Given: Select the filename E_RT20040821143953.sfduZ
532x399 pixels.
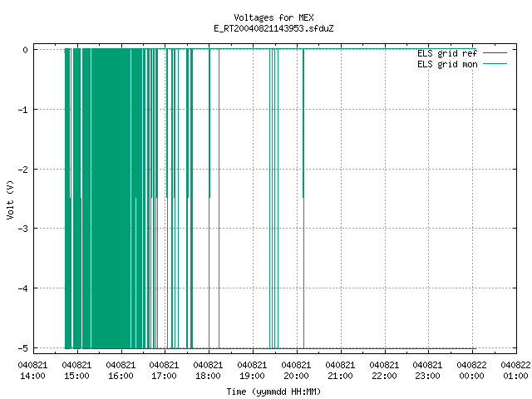Looking at the screenshot, I should tap(273, 28).
